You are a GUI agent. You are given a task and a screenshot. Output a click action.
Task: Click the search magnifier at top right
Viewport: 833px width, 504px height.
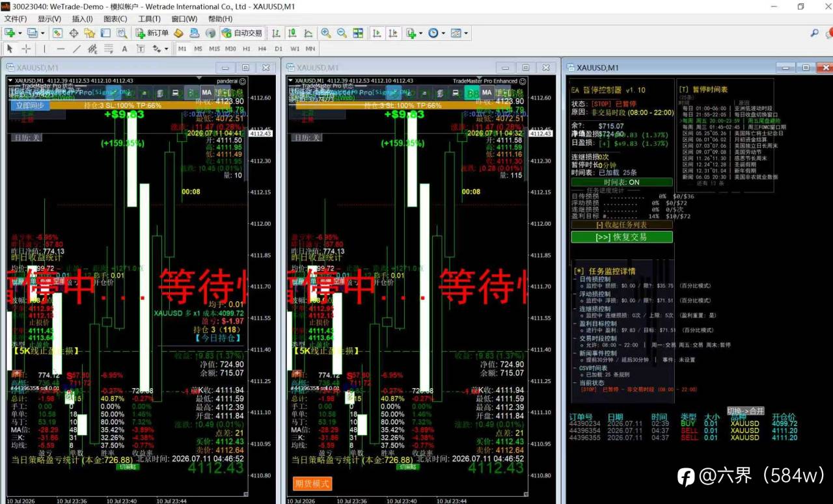(x=814, y=33)
